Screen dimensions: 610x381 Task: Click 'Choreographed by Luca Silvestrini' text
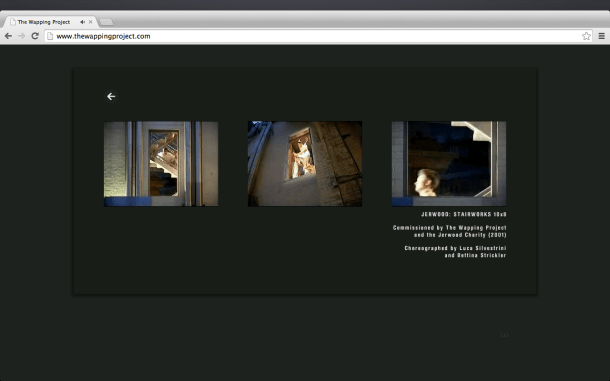(x=456, y=248)
